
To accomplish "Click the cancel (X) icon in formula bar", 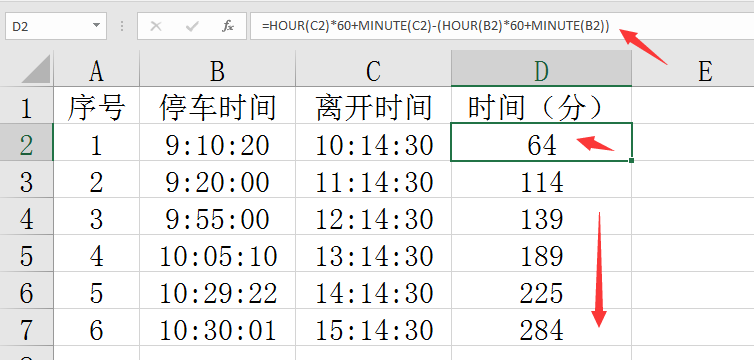I will coord(155,26).
